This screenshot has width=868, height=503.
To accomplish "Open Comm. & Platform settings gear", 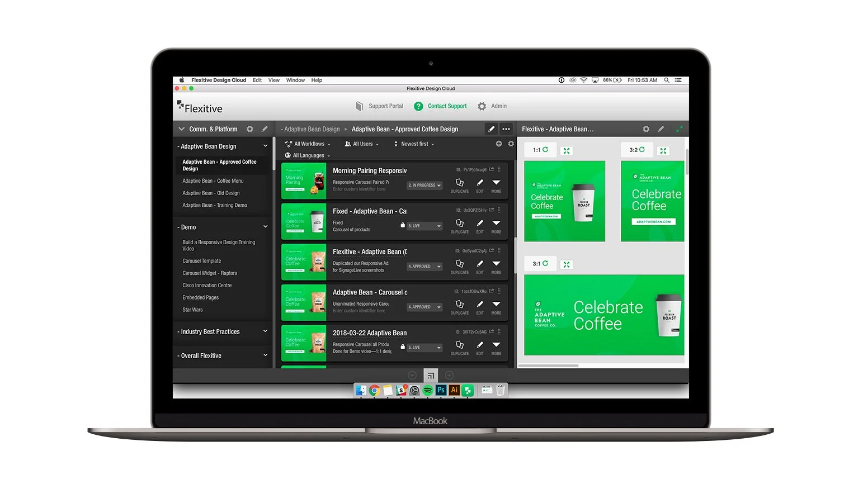I will pyautogui.click(x=250, y=129).
